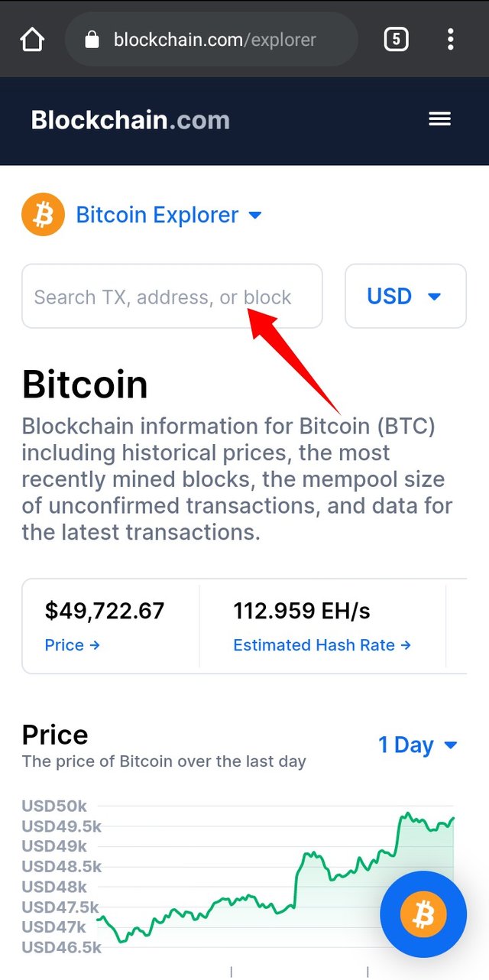Click the $49,722.67 price value
Image resolution: width=489 pixels, height=980 pixels.
coord(105,611)
